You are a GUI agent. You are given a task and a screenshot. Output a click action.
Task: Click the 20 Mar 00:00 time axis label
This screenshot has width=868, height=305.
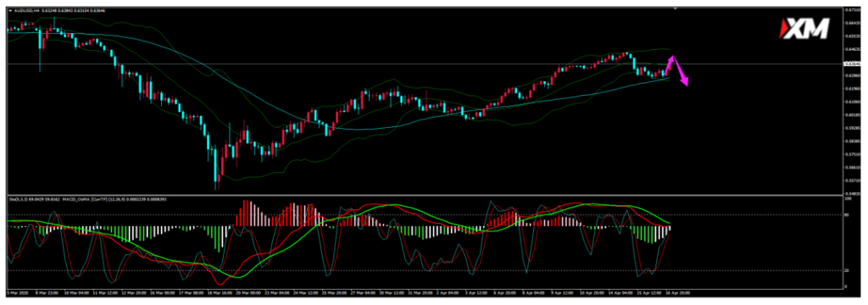[249, 292]
